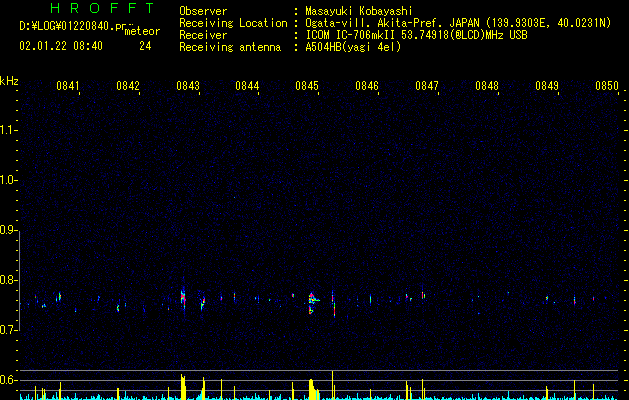Click the 0848 time marker

point(487,85)
